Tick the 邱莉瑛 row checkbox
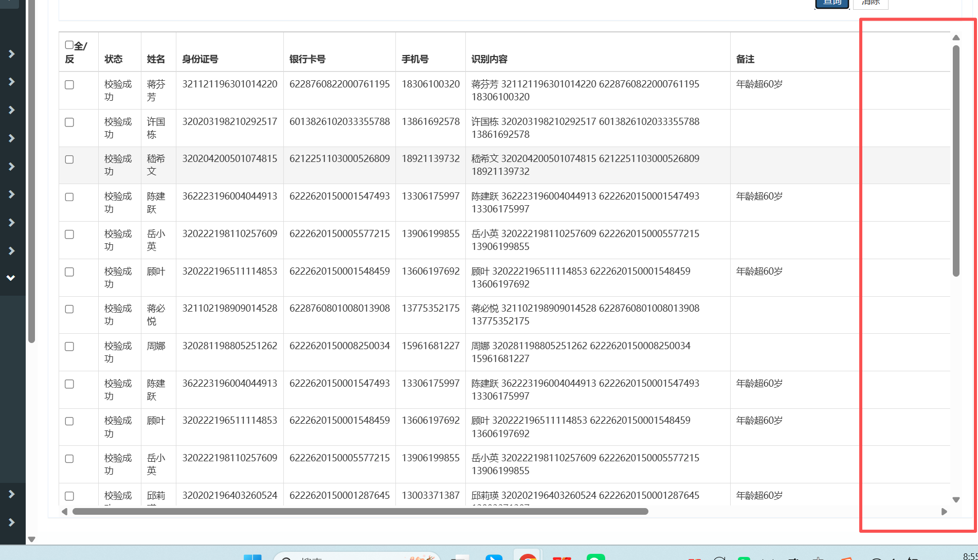The image size is (978, 560). coord(69,496)
